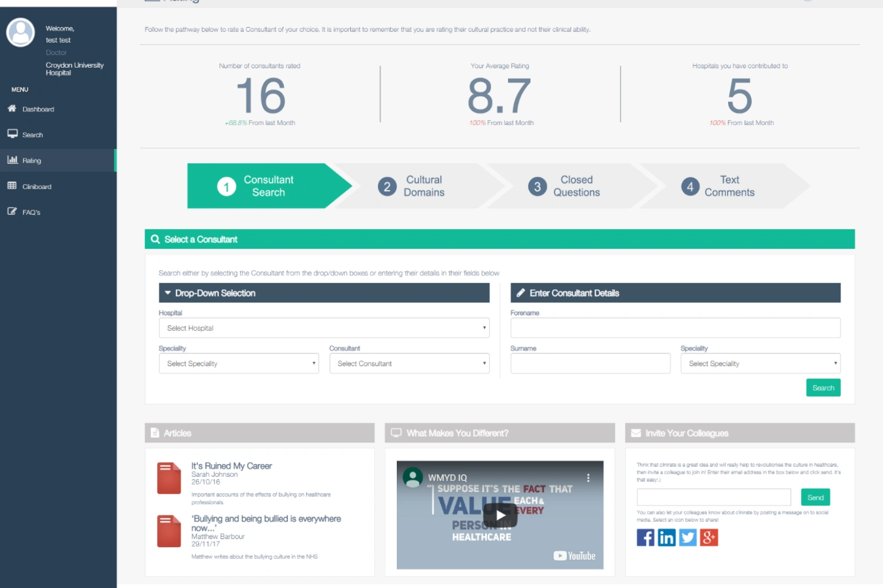Click the pencil icon beside Enter Consultant Details
The height and width of the screenshot is (588, 883).
coord(521,293)
